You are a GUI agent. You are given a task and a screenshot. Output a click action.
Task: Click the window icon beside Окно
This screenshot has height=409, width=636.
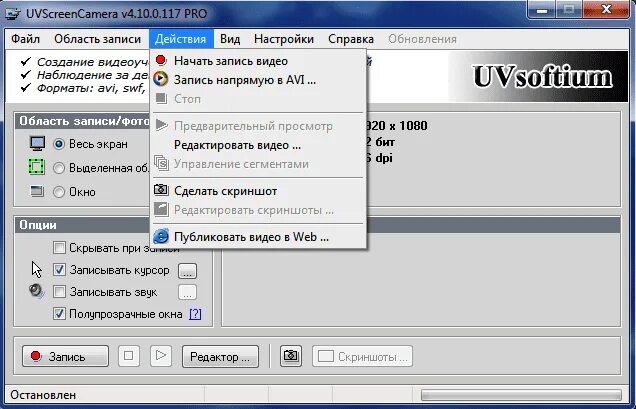(37, 191)
